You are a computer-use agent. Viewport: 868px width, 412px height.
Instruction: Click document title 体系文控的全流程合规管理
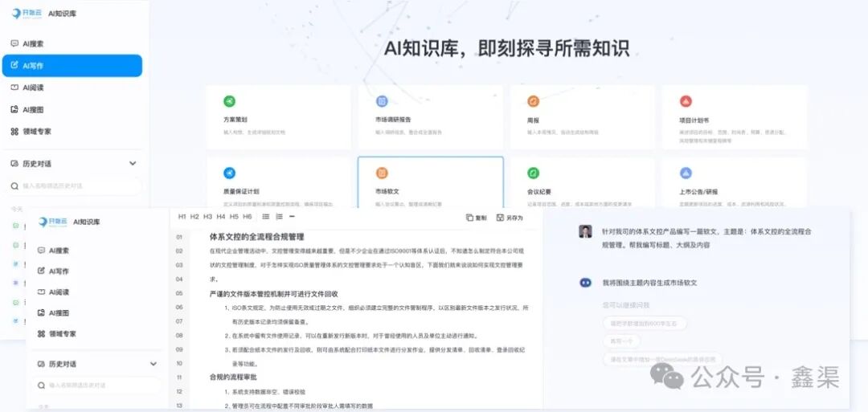257,237
